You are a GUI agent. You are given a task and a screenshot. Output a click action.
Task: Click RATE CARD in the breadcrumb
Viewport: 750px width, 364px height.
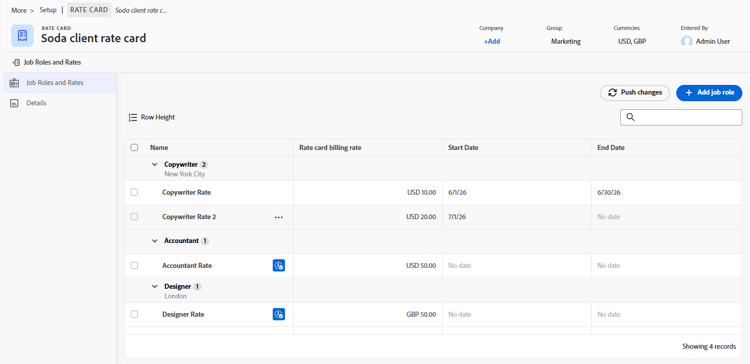coord(89,10)
